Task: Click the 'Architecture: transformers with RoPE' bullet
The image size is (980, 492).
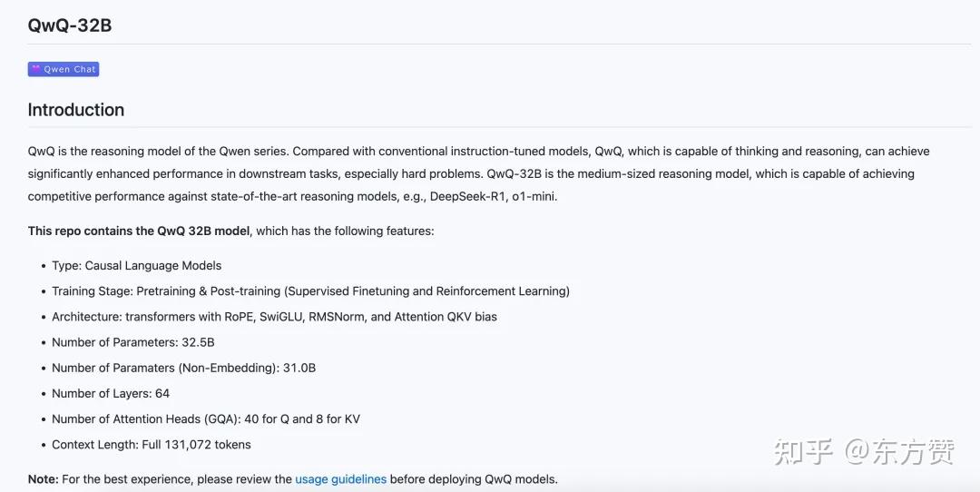Action: point(274,317)
